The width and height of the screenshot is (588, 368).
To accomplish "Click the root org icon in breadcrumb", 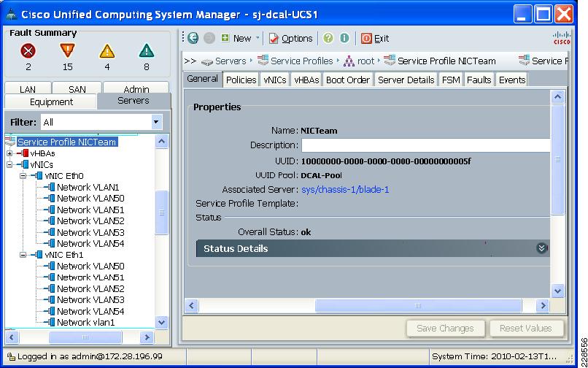I will tap(349, 61).
